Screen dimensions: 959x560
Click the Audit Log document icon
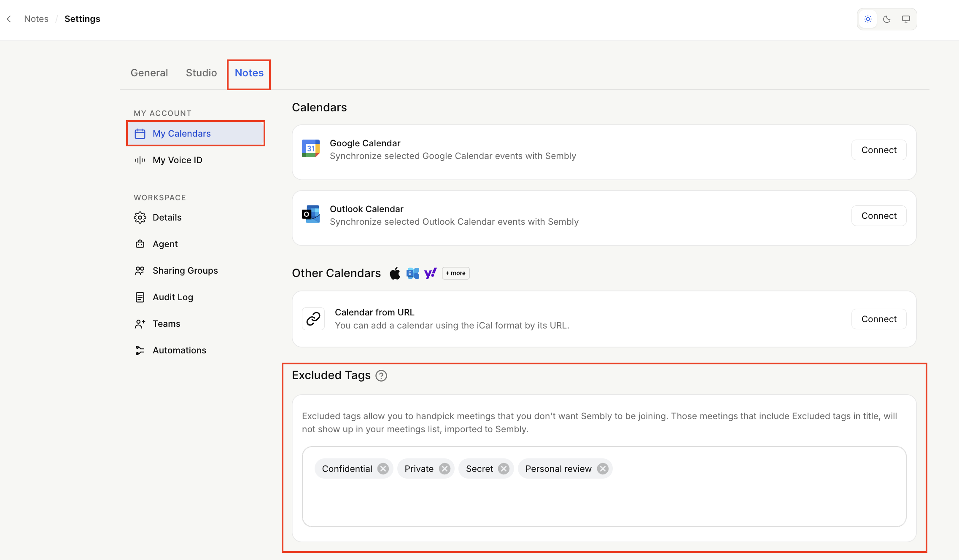(140, 297)
